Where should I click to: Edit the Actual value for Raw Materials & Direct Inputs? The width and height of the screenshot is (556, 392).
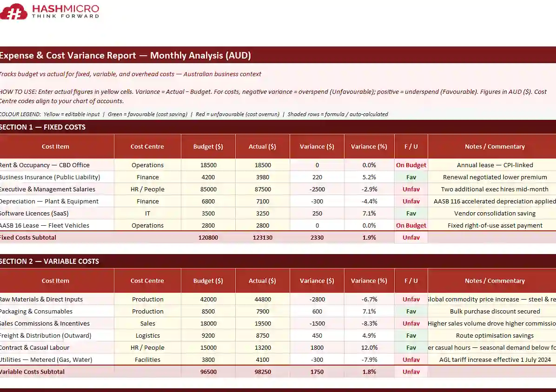click(262, 299)
